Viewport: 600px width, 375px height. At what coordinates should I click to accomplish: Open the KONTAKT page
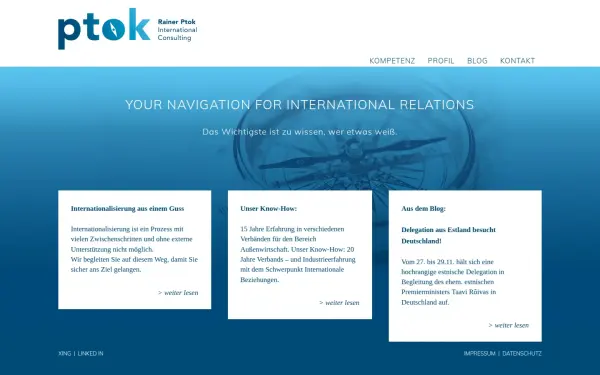tap(517, 61)
